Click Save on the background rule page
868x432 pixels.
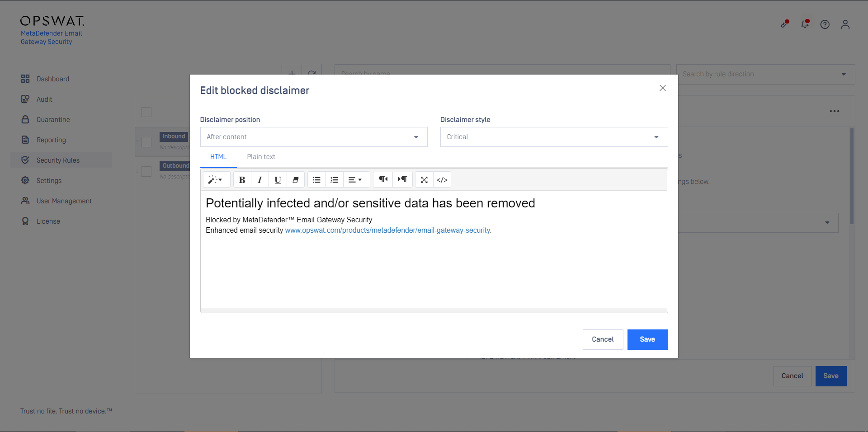click(x=831, y=376)
